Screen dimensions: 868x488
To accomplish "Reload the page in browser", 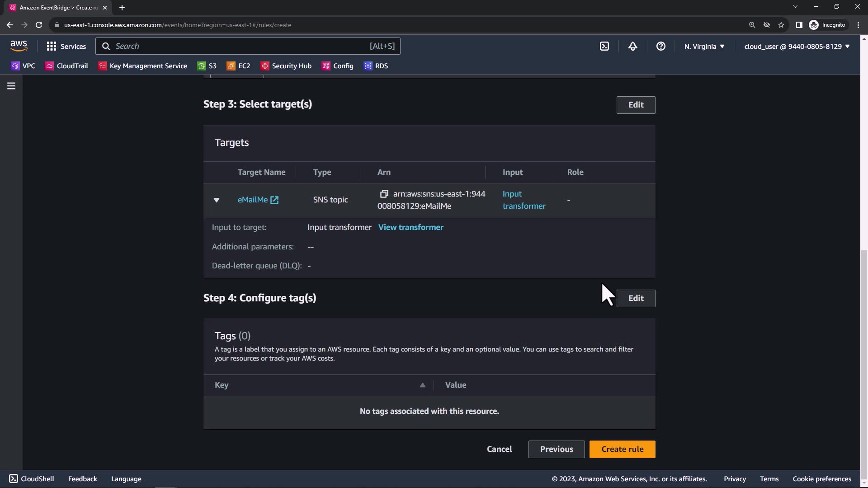I will coord(39,25).
